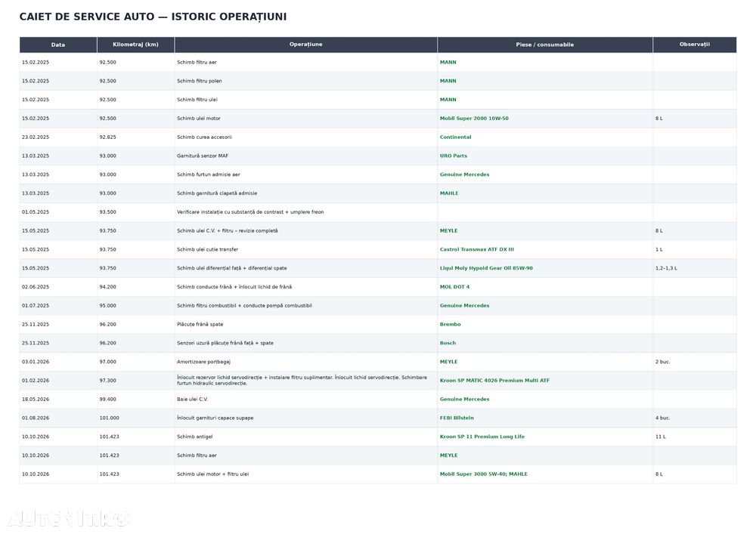The width and height of the screenshot is (756, 534).
Task: Select the date "01.05.2025"
Action: 36,212
